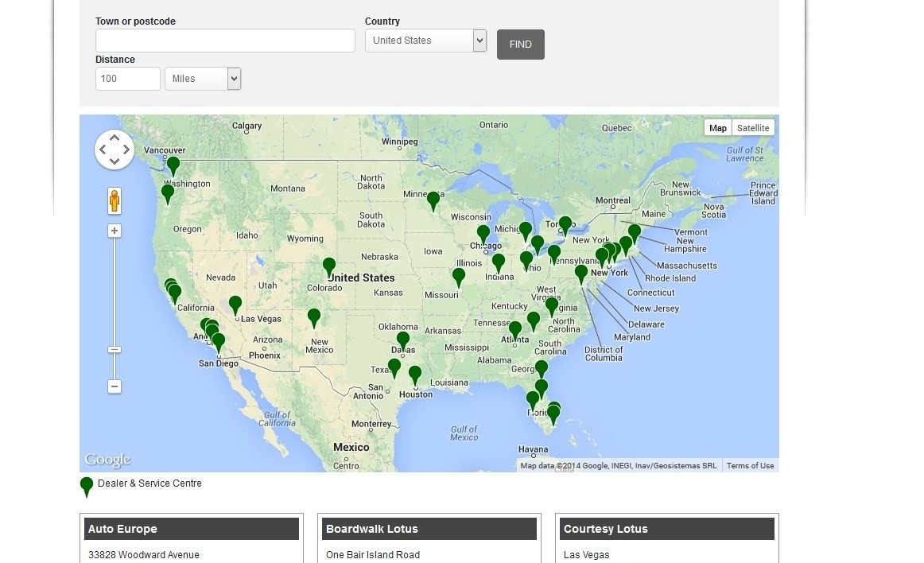The width and height of the screenshot is (924, 563).
Task: Pan the map up with the arrow control
Action: [115, 138]
